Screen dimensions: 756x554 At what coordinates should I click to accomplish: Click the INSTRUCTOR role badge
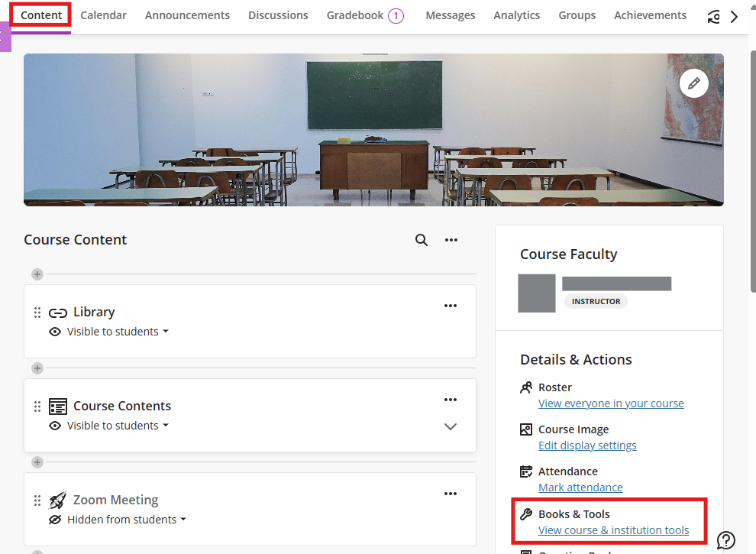coord(596,301)
